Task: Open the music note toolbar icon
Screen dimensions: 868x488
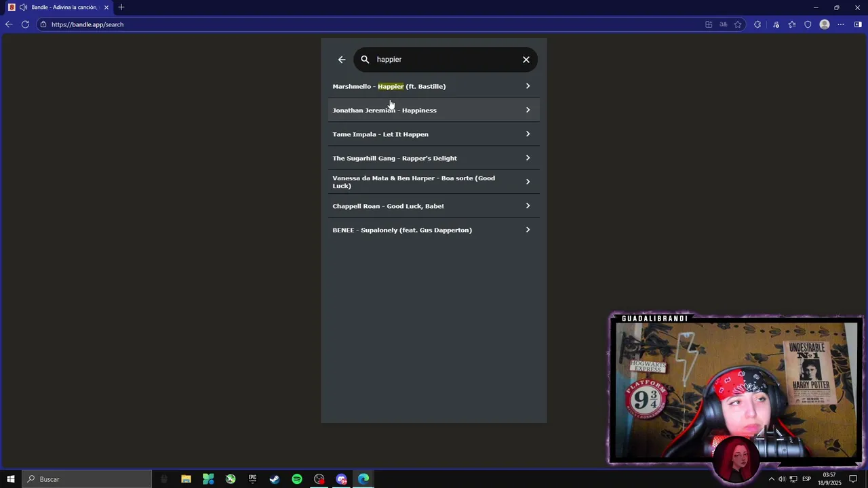Action: point(776,24)
